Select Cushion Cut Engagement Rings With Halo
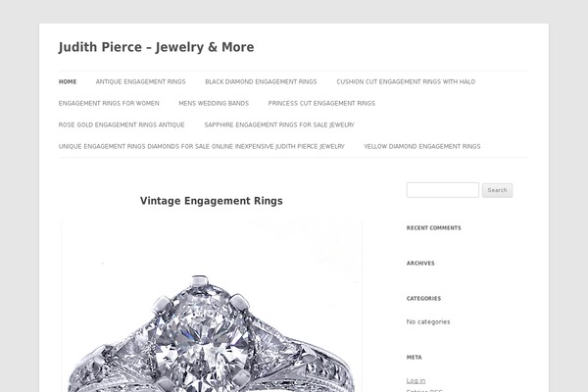 tap(406, 81)
